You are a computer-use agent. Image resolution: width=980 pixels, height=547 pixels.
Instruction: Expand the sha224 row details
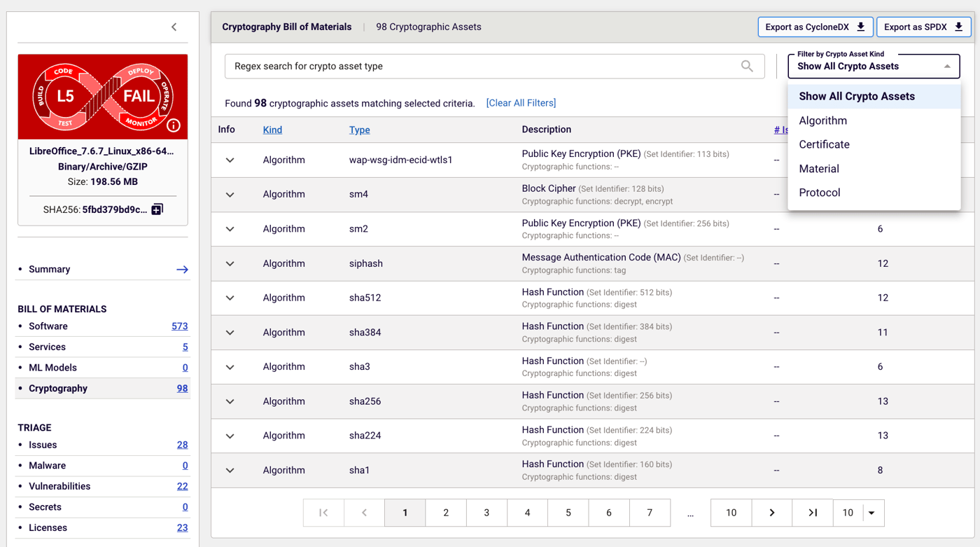tap(230, 436)
